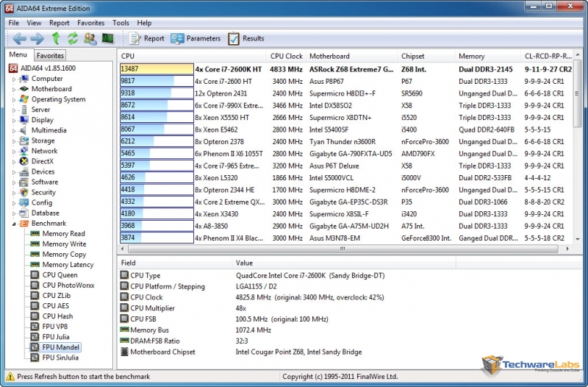This screenshot has height=387, width=588.
Task: Collapse the Benchmark tree node
Action: pyautogui.click(x=14, y=224)
